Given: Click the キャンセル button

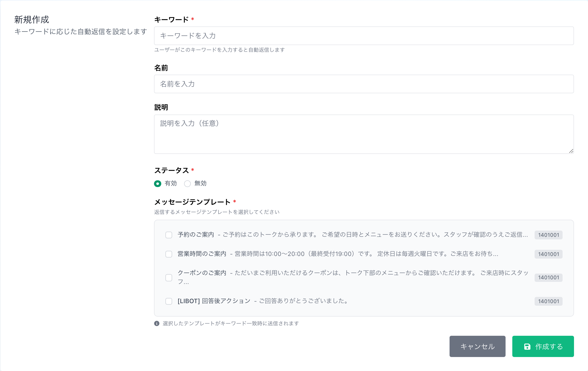Looking at the screenshot, I should [478, 346].
